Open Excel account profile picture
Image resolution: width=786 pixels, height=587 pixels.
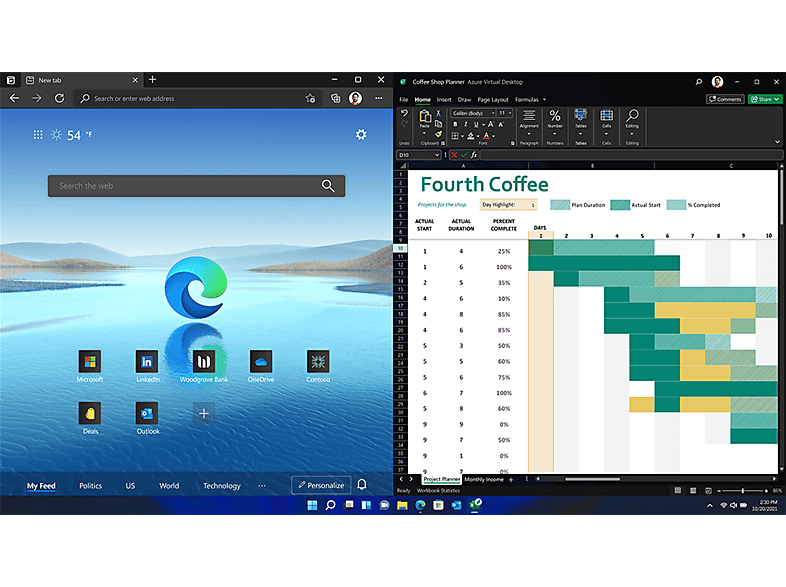(717, 82)
